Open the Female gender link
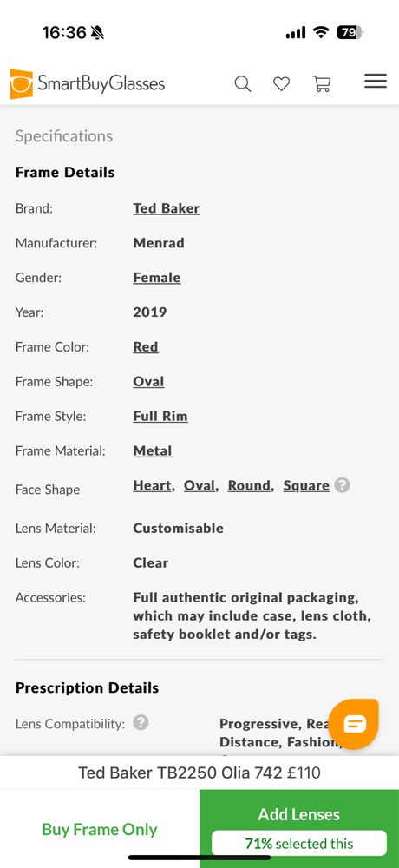This screenshot has height=868, width=399. coord(157,278)
